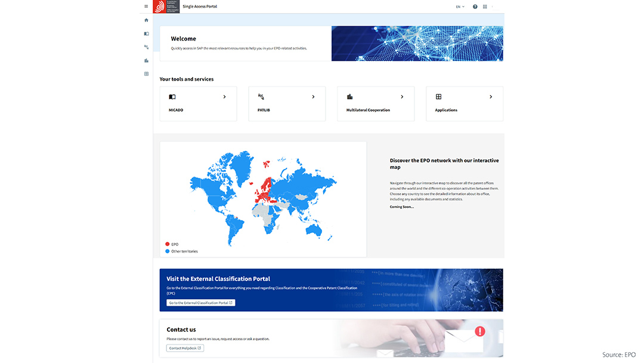This screenshot has height=363, width=644.
Task: Open the Applications tile
Action: [464, 104]
